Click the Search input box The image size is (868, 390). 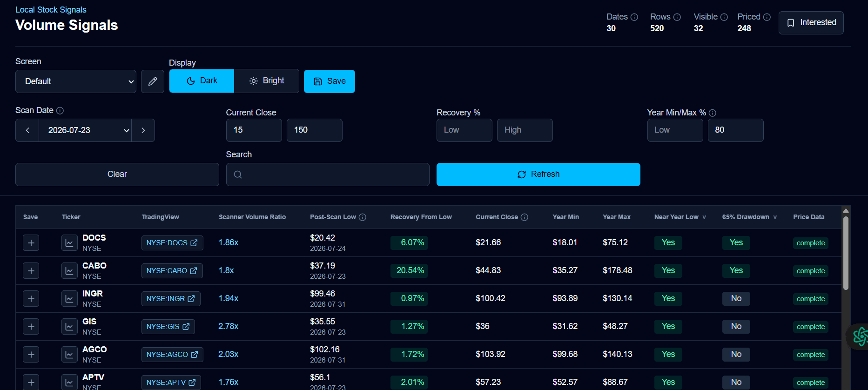pyautogui.click(x=328, y=175)
